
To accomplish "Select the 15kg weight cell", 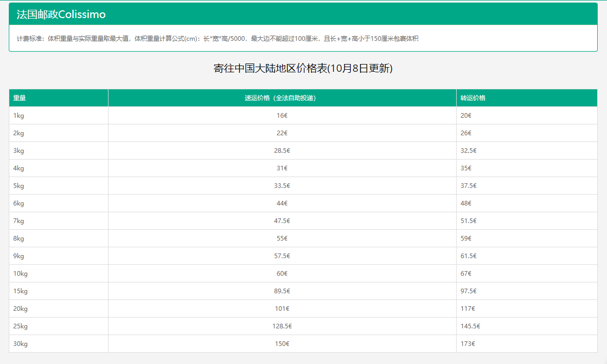I will point(58,291).
